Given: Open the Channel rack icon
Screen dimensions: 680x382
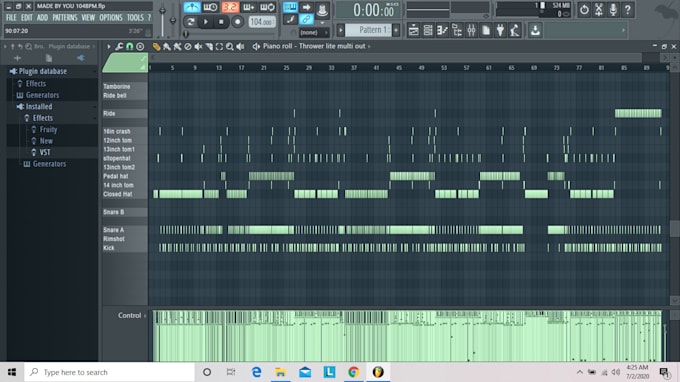Looking at the screenshot, I should pyautogui.click(x=428, y=30).
